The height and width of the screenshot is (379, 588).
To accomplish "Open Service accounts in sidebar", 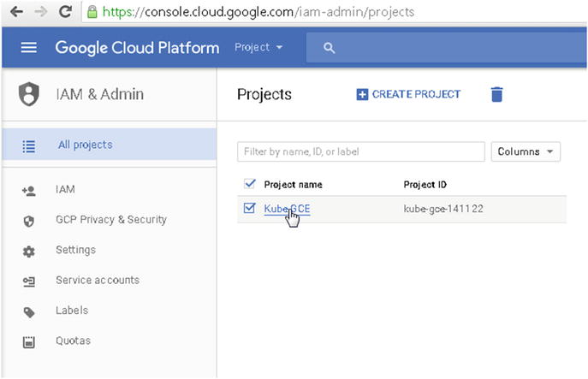I will pos(97,281).
